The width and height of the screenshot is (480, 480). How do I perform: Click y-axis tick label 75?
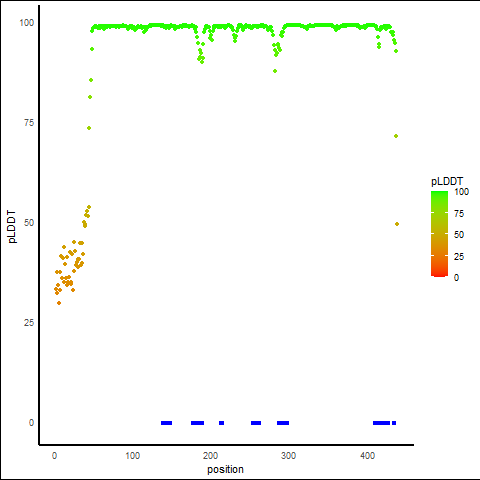tap(29, 123)
